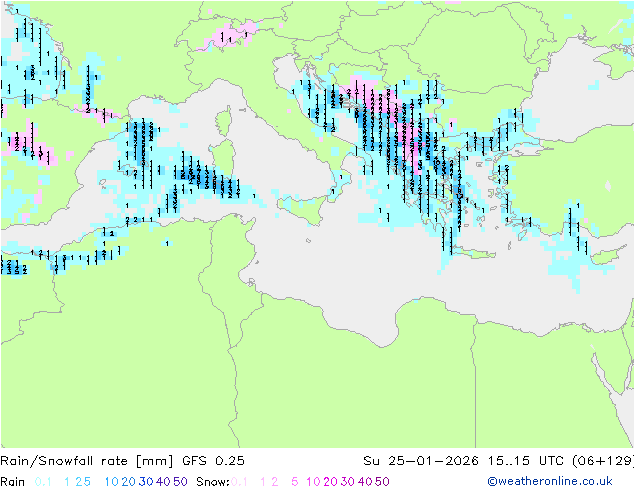634x490 pixels.
Task: Click the snow legend value 10
Action: [313, 482]
